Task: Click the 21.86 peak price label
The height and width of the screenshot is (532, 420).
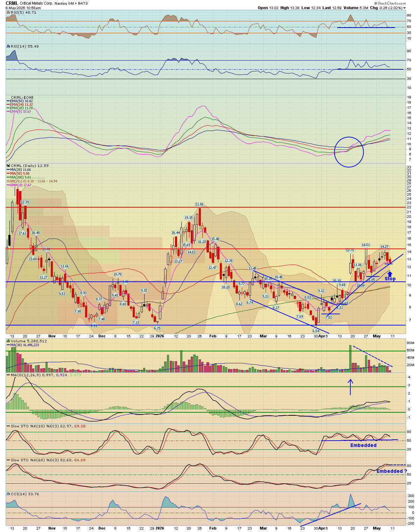Action: pos(199,204)
